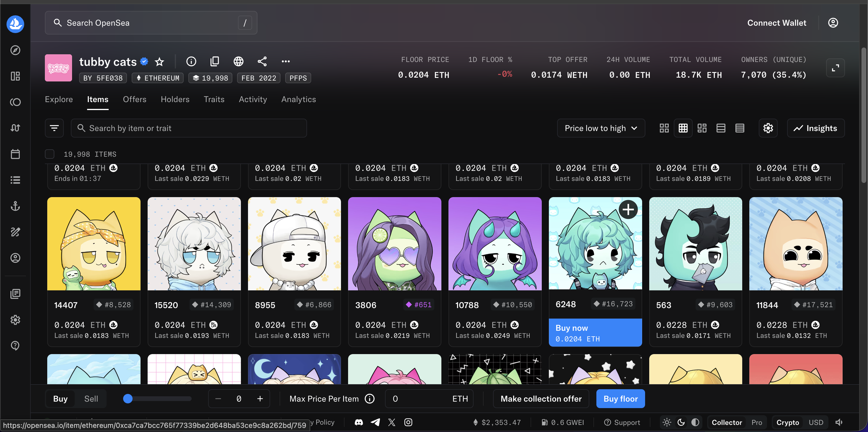Screen dimensions: 868x432
Task: Open the items view settings gear
Action: (x=768, y=128)
